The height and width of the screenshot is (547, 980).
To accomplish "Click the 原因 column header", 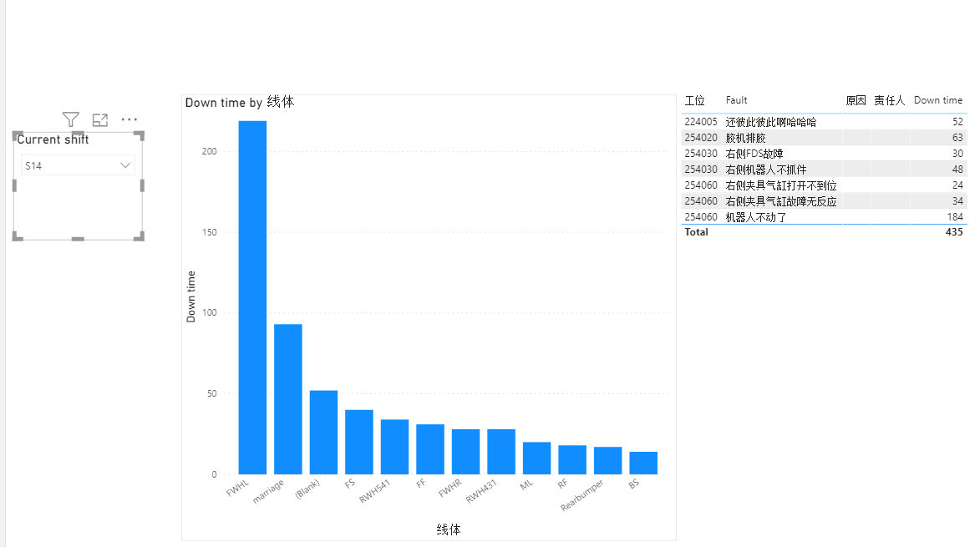I will tap(856, 100).
